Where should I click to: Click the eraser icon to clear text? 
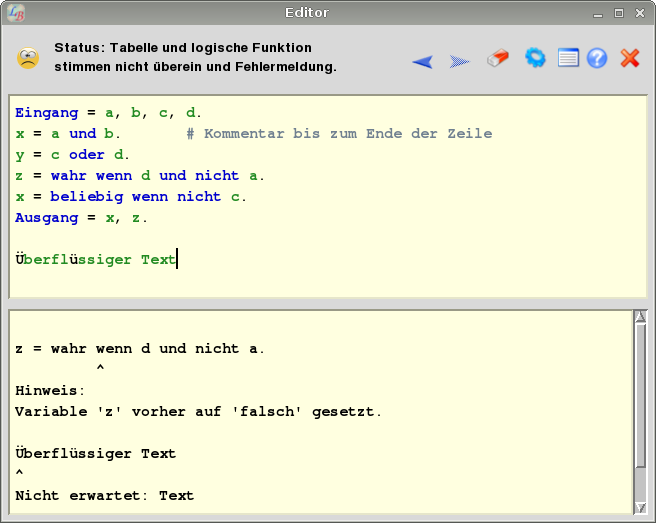497,59
